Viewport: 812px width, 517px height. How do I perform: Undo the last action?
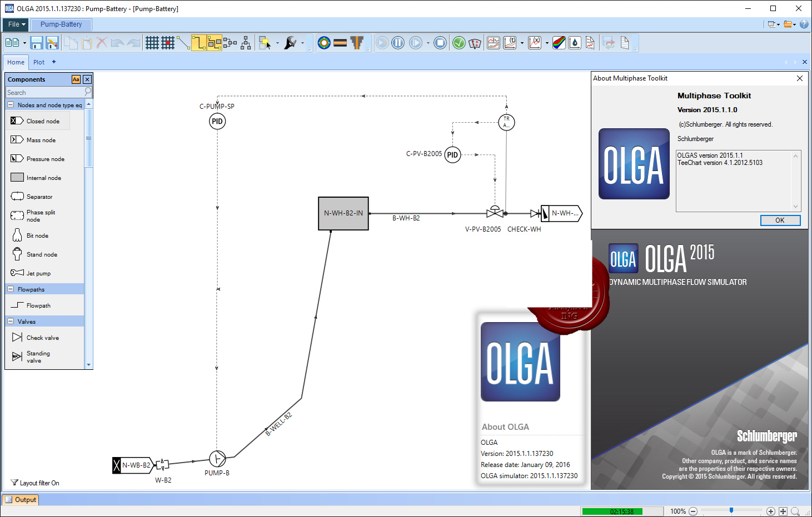tap(117, 43)
